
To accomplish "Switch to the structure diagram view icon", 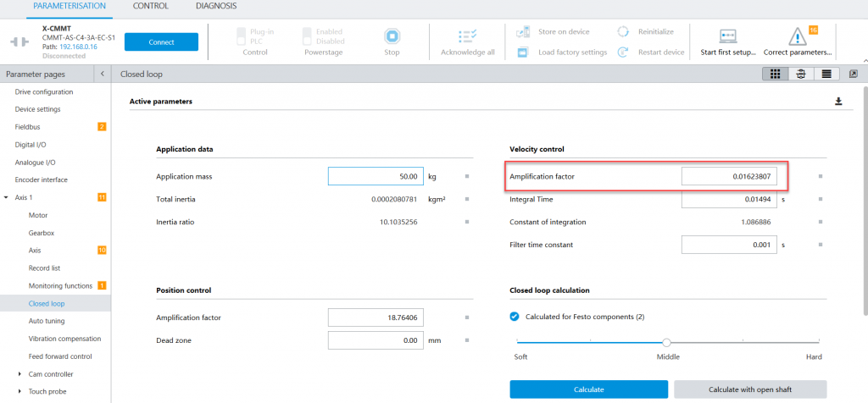I will (x=800, y=74).
